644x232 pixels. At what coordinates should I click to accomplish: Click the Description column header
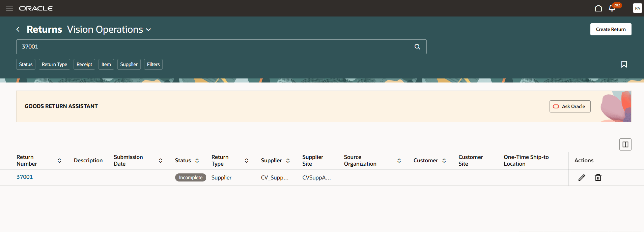pos(88,161)
